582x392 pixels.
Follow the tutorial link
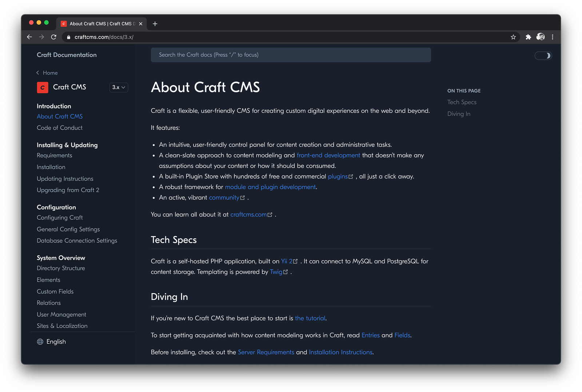point(310,318)
